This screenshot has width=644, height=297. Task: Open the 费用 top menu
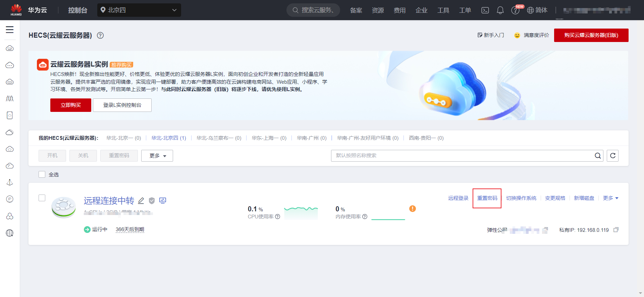tap(399, 10)
